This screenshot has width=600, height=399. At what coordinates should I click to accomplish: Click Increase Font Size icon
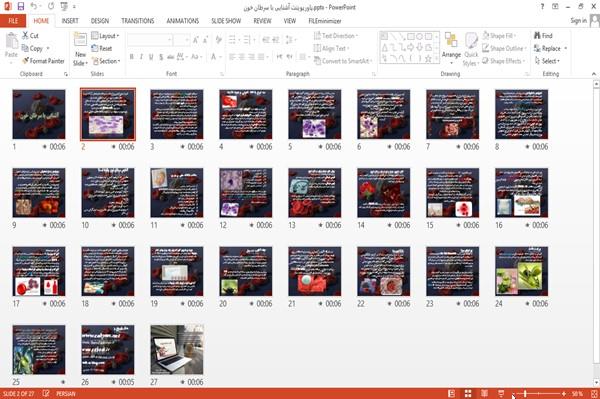tap(196, 40)
